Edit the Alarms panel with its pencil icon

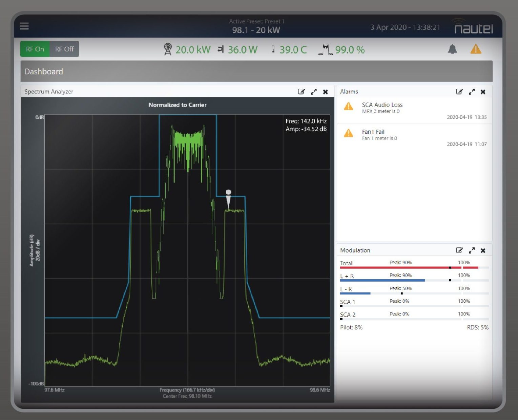tap(459, 91)
